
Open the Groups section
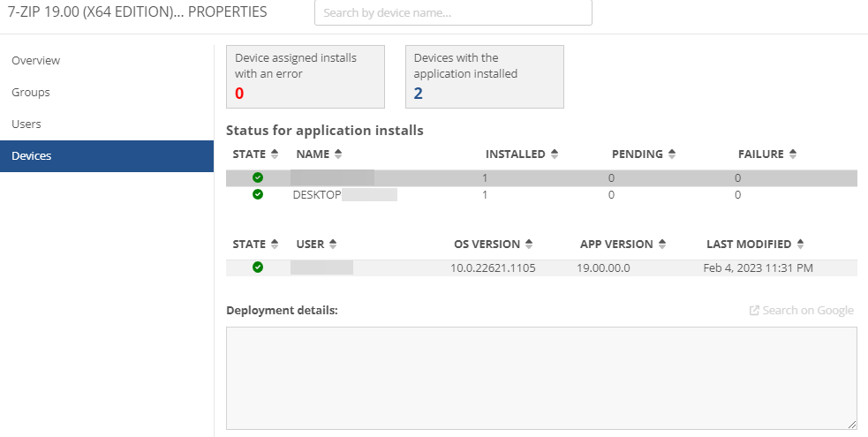pyautogui.click(x=107, y=93)
